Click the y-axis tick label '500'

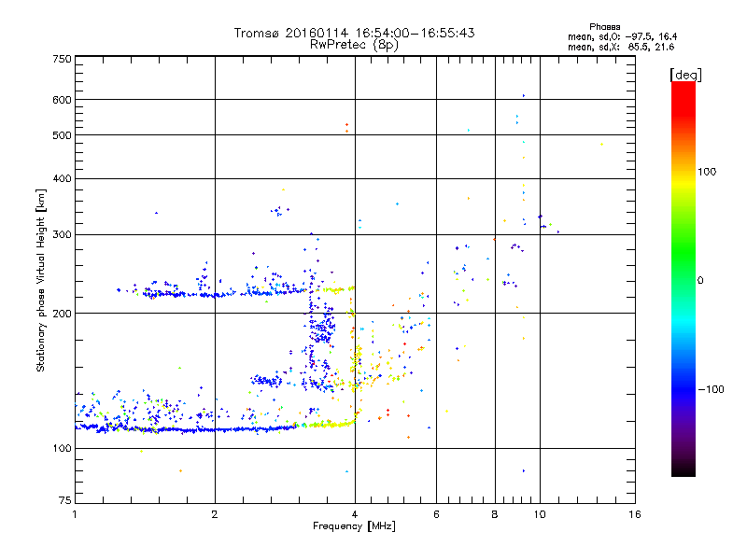coord(62,135)
